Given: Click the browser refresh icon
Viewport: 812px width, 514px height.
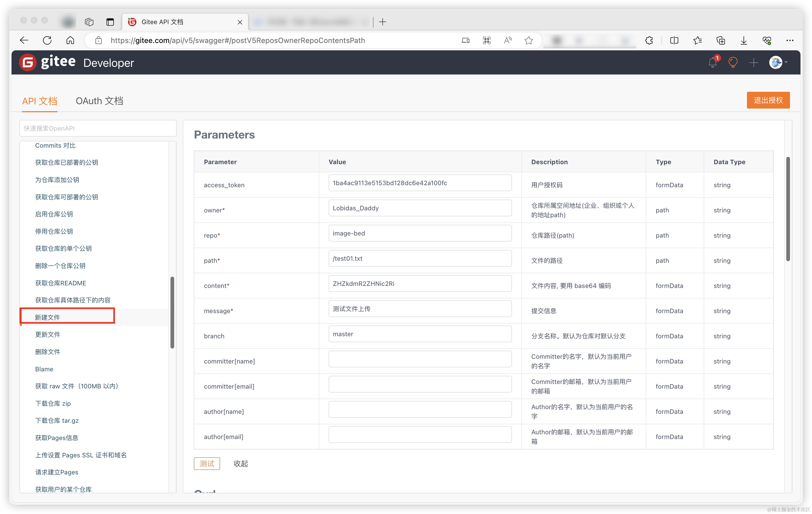Looking at the screenshot, I should pos(47,41).
